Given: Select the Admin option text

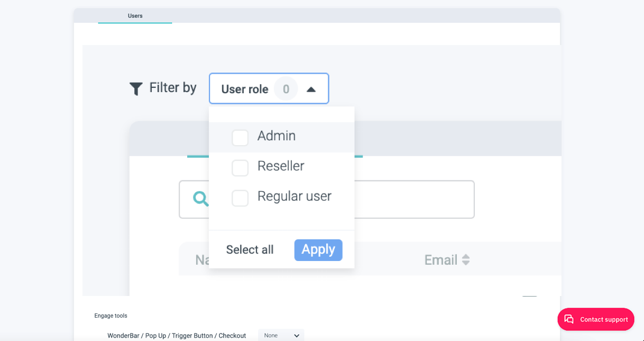Looking at the screenshot, I should click(x=277, y=136).
